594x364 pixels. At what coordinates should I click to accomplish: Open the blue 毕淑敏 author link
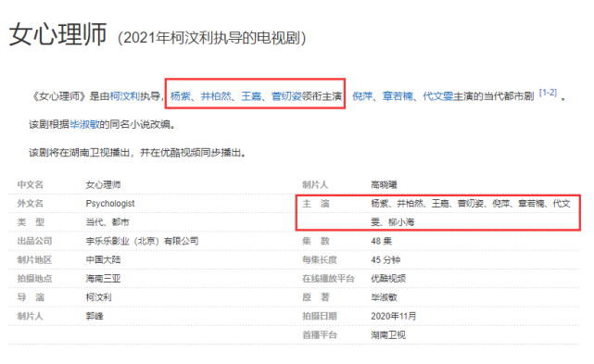tap(84, 124)
